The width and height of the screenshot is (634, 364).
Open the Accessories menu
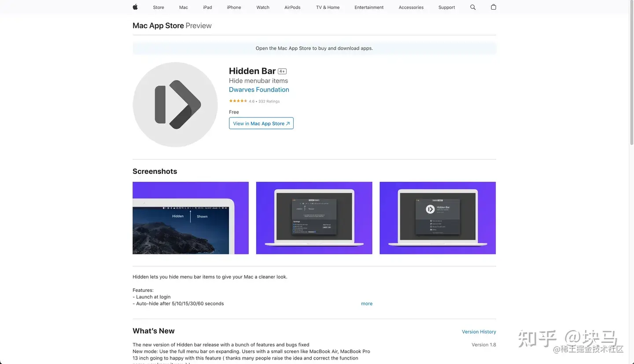click(x=411, y=7)
